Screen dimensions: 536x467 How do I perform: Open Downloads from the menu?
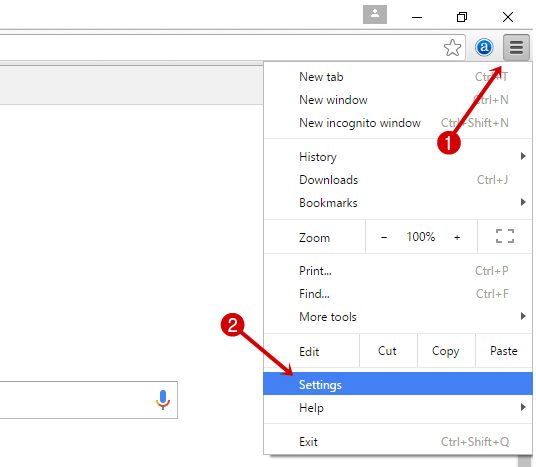398,180
